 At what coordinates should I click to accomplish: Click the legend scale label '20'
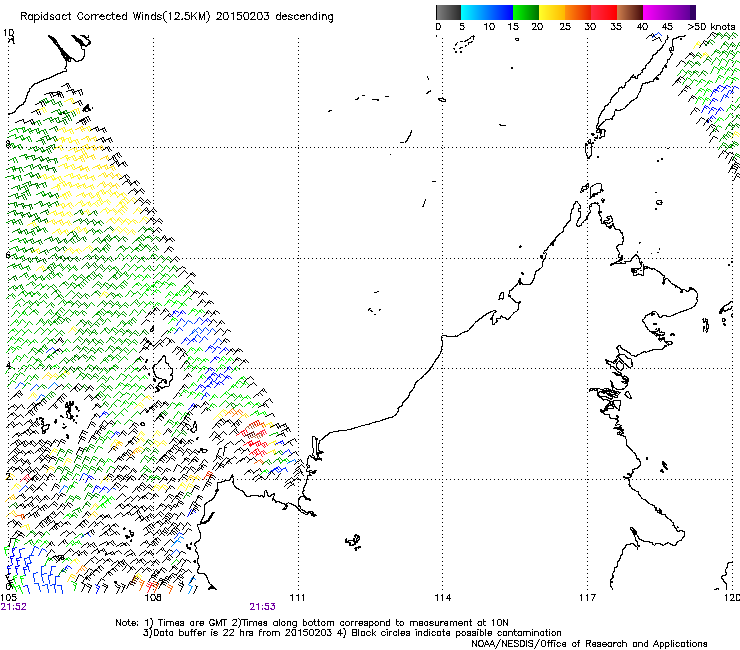537,26
